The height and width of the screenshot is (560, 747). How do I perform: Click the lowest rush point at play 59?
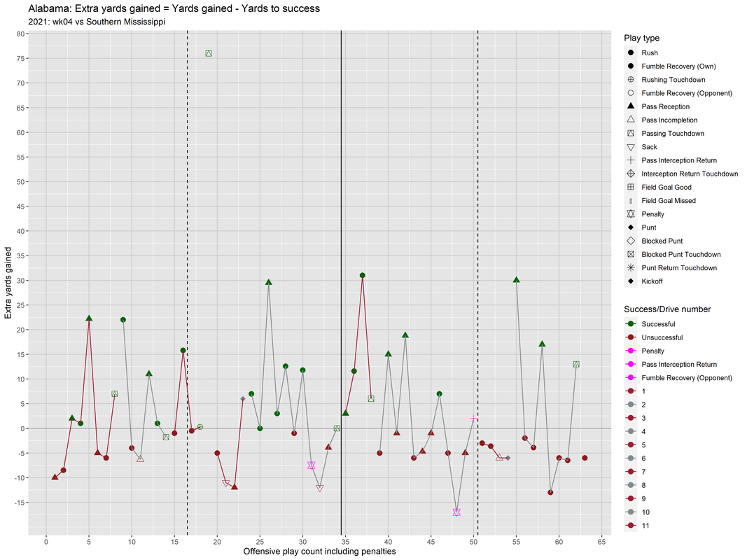tap(551, 492)
